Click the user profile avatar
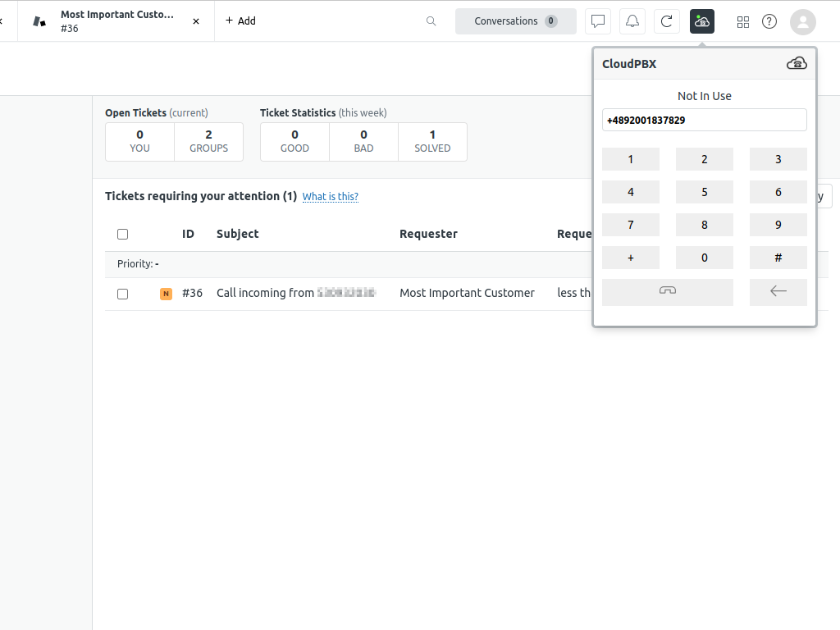The image size is (840, 630). (803, 22)
